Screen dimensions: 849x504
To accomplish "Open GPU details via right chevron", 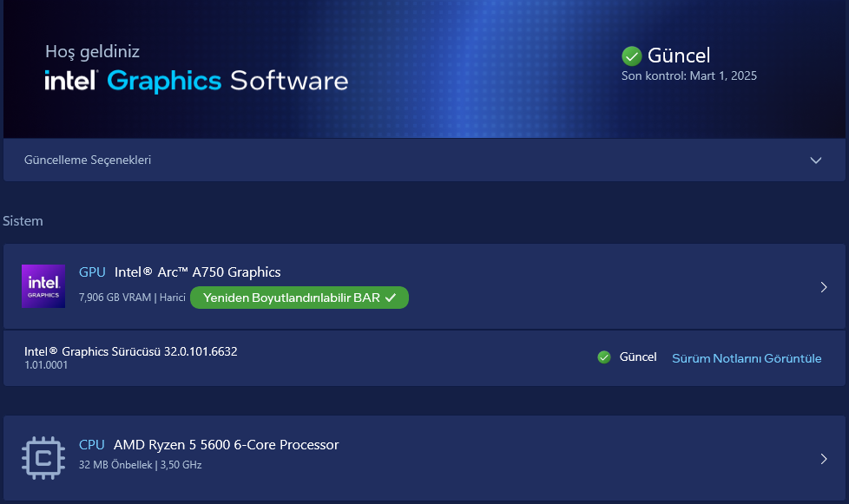I will tap(824, 287).
